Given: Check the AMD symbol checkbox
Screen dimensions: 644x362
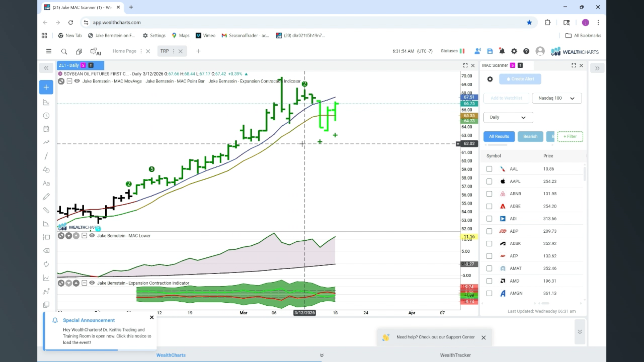Looking at the screenshot, I should 489,281.
